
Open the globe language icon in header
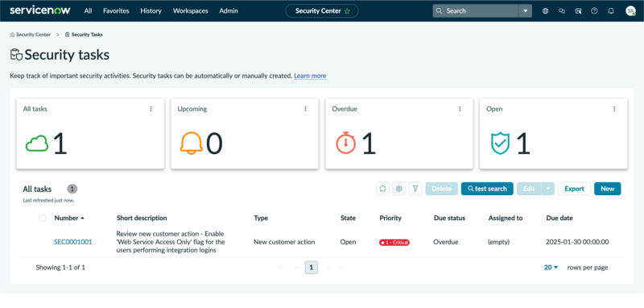[546, 11]
